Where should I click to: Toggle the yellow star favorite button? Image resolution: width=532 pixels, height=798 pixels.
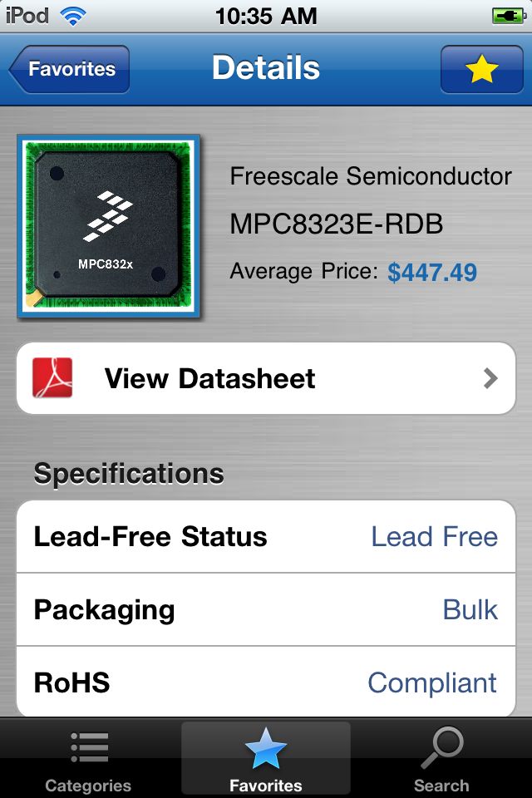[481, 69]
